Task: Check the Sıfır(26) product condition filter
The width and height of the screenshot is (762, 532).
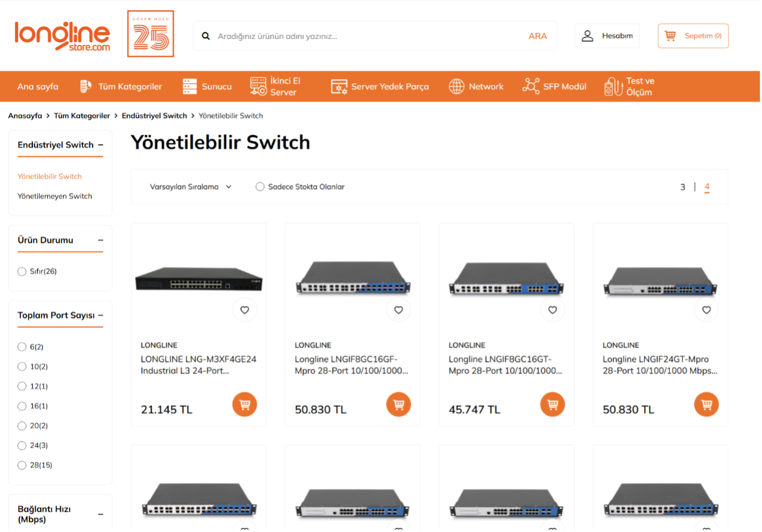Action: pyautogui.click(x=22, y=271)
